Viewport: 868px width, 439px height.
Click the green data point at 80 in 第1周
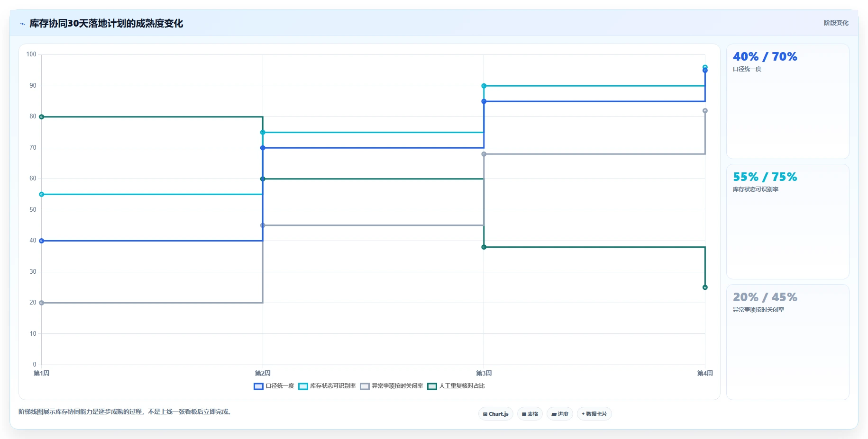42,117
